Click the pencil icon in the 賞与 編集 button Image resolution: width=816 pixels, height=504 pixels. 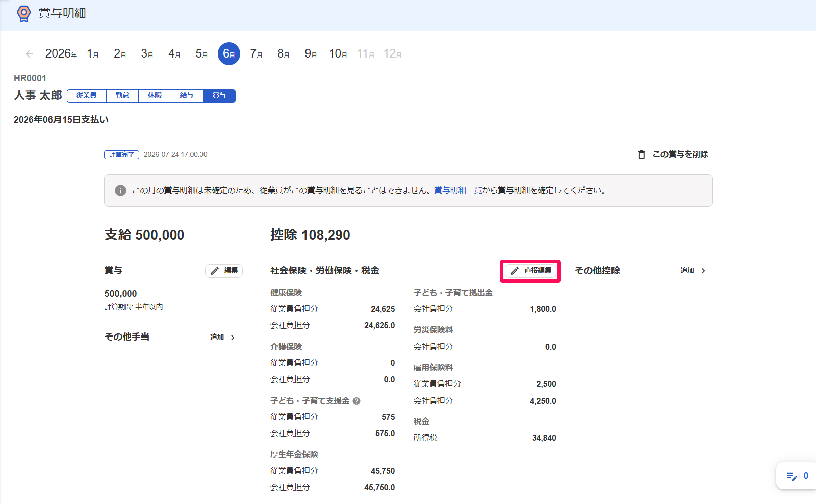(x=215, y=271)
